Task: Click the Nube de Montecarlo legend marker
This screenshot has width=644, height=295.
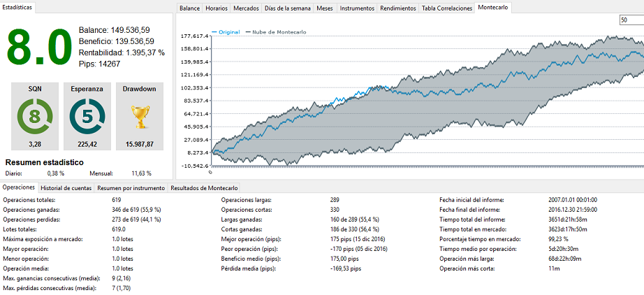Action: tap(247, 32)
